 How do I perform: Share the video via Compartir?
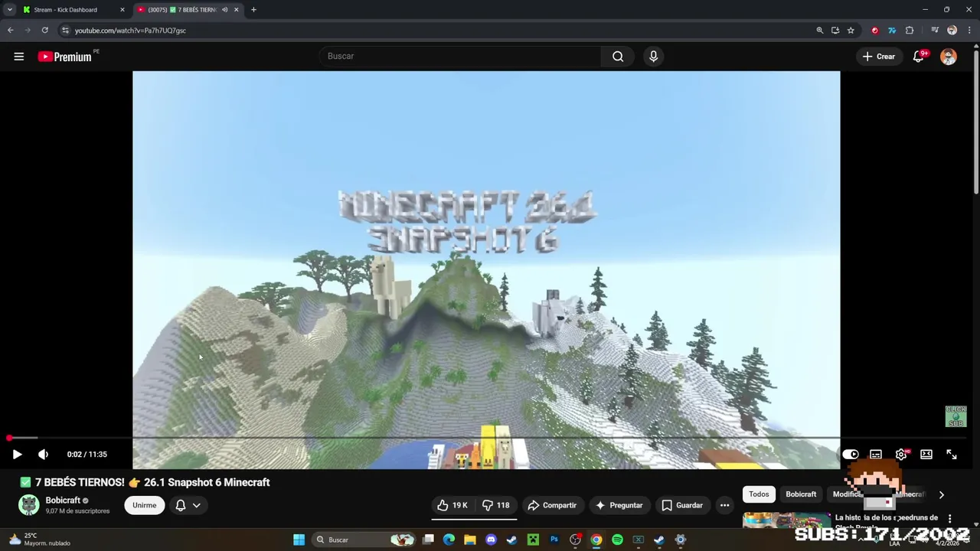pos(552,505)
